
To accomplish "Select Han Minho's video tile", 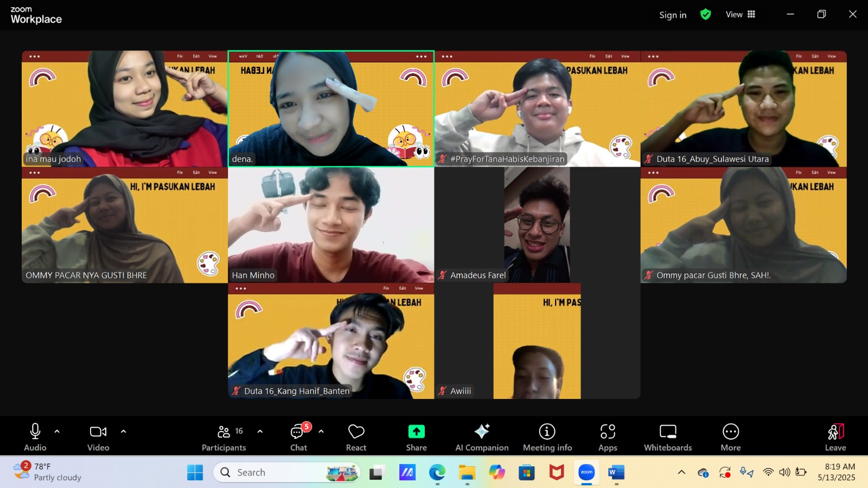I will point(331,225).
